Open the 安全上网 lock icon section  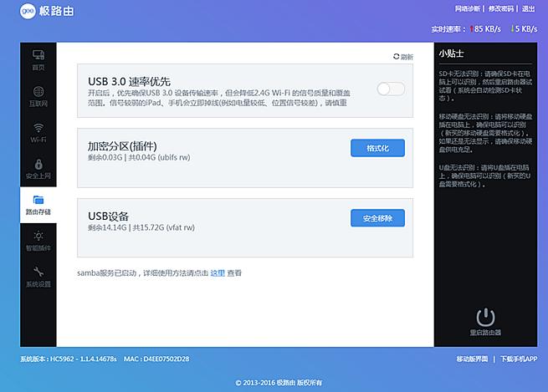pos(38,164)
